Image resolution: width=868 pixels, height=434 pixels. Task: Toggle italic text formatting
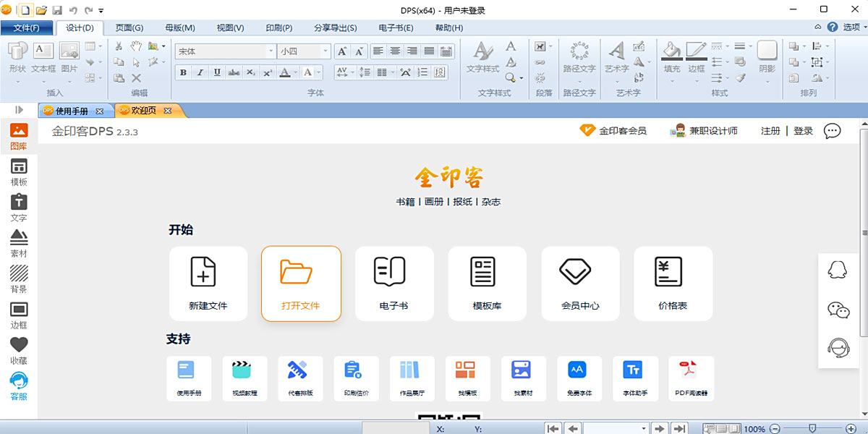click(x=200, y=72)
